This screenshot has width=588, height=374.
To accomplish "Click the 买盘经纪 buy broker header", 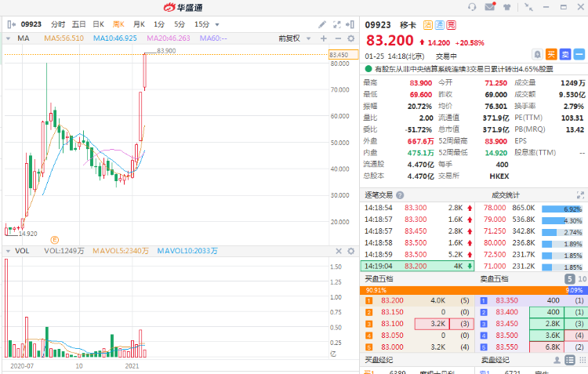I will click(x=379, y=360).
